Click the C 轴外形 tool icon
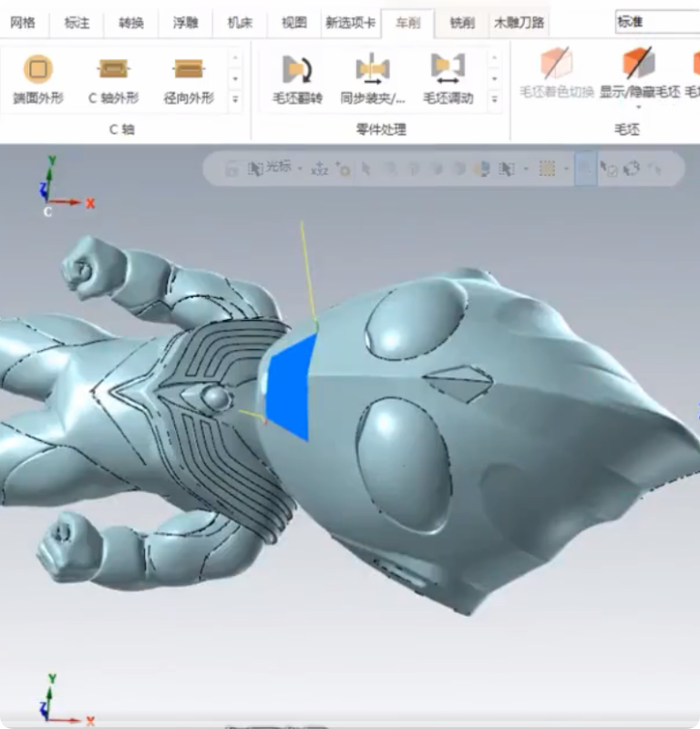 click(113, 70)
